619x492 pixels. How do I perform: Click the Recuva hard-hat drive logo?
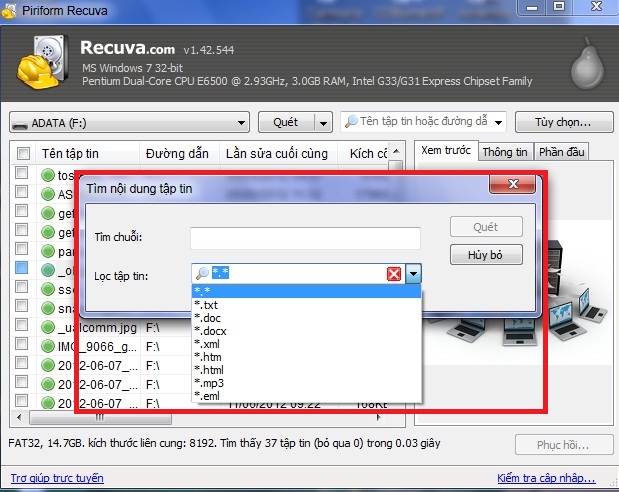point(41,62)
